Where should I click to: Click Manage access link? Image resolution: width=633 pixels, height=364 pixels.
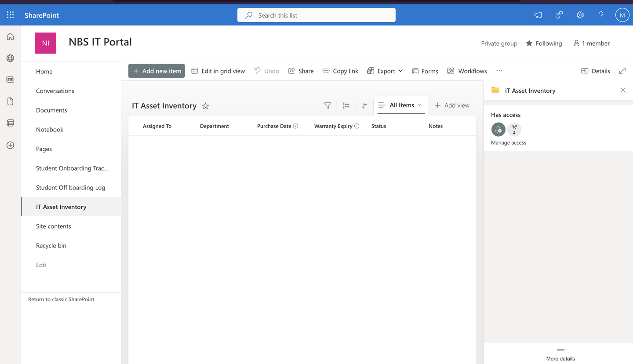(509, 142)
